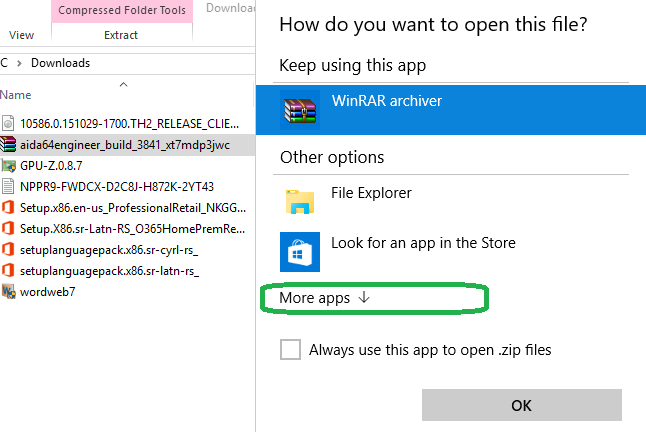Image resolution: width=646 pixels, height=432 pixels.
Task: Click Office icon of Setup.x86.en-us_ProfessionalRetail
Action: 8,207
